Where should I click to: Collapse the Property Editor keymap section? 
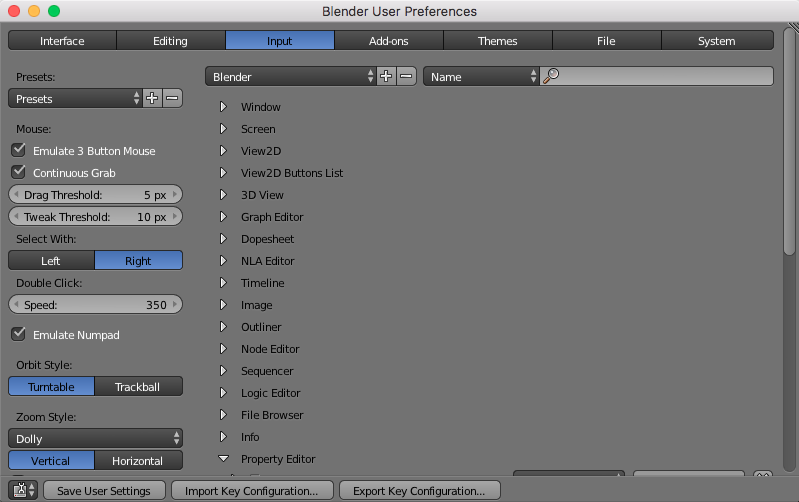pos(223,459)
